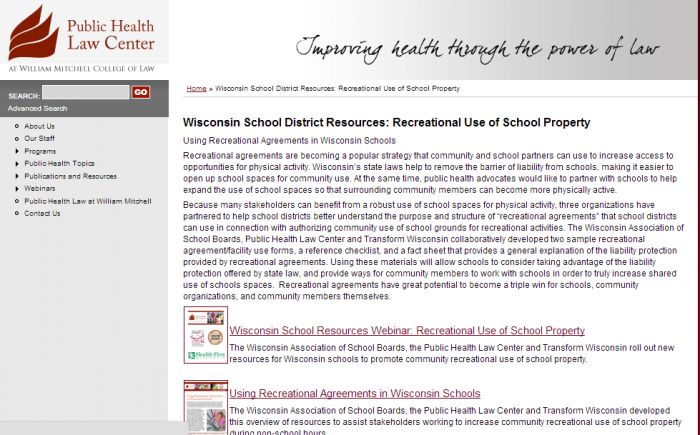Open Public Health Law at William Mitchell
This screenshot has width=700, height=435.
click(x=88, y=201)
